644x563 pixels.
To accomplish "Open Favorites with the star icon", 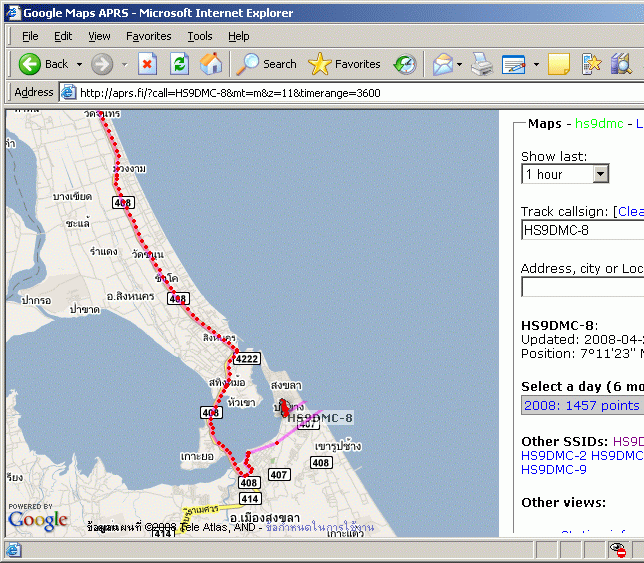I will pos(320,64).
